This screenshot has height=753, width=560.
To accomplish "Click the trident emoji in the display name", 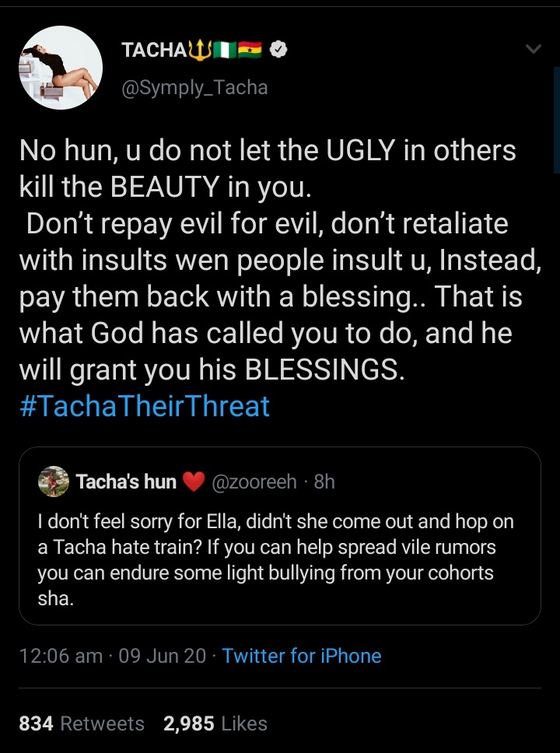I will pyautogui.click(x=200, y=51).
